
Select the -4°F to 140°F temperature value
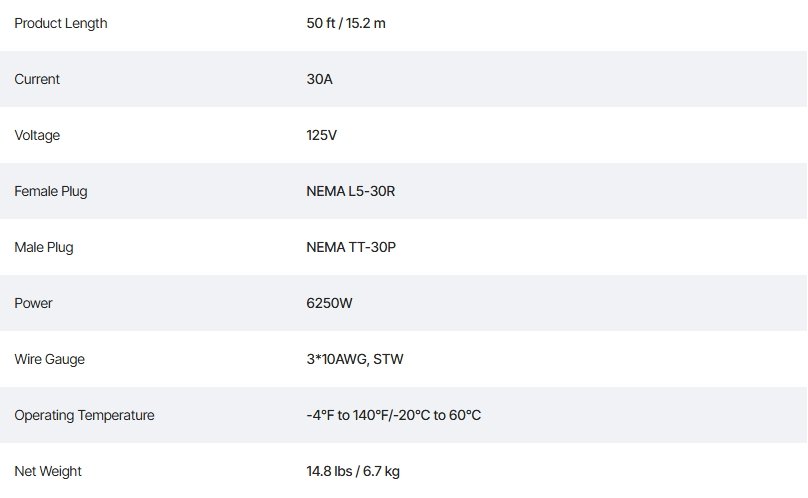pos(394,415)
